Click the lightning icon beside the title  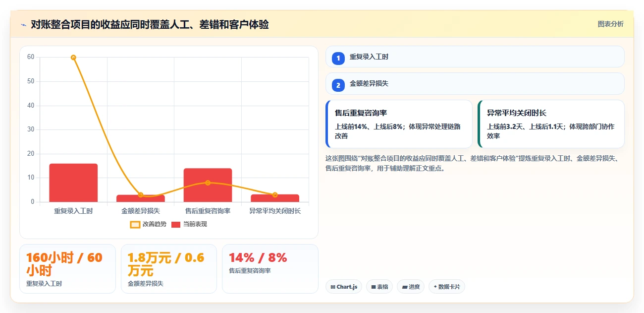[23, 24]
